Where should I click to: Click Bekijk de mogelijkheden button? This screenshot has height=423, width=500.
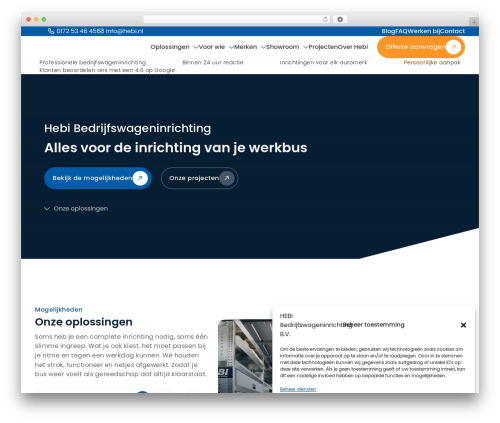click(98, 178)
